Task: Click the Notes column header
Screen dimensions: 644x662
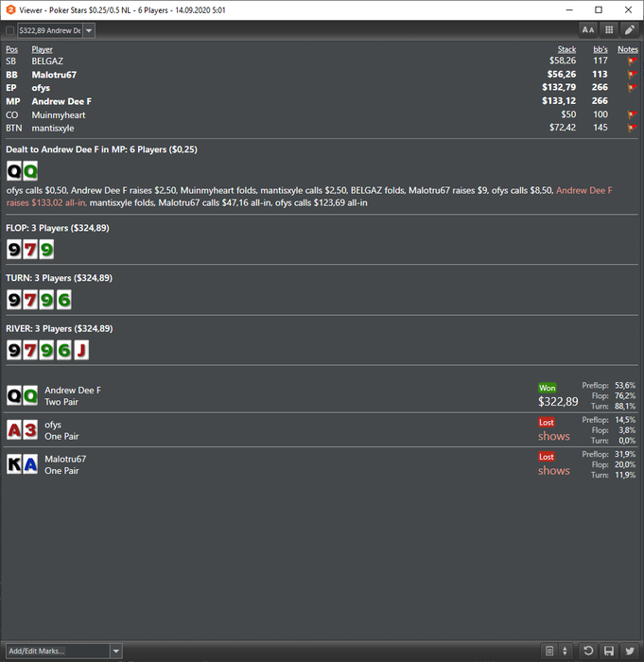Action: pos(628,49)
